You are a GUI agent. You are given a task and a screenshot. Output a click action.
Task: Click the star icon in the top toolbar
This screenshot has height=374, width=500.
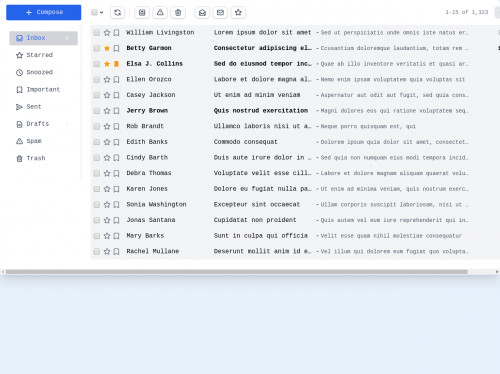[238, 12]
